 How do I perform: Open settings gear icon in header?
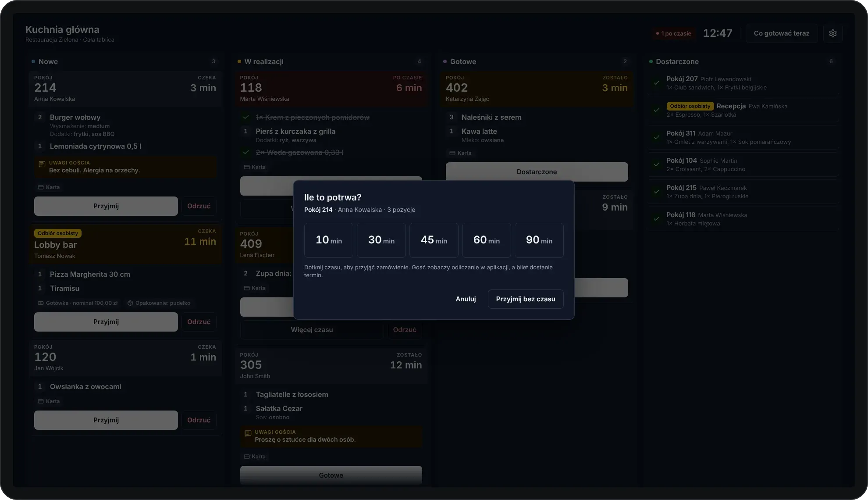click(833, 33)
